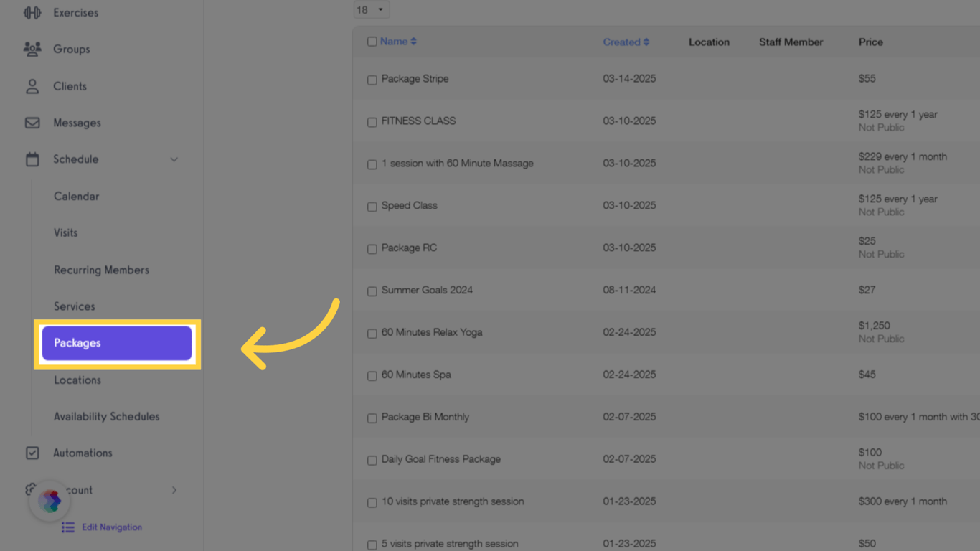Check the FITNESS CLASS row checkbox
The image size is (980, 551).
(372, 122)
